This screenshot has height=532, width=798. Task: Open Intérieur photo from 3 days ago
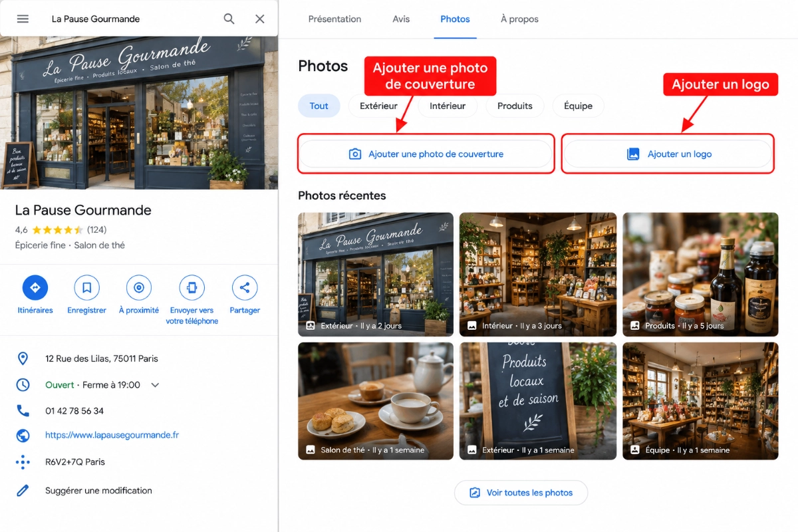538,274
